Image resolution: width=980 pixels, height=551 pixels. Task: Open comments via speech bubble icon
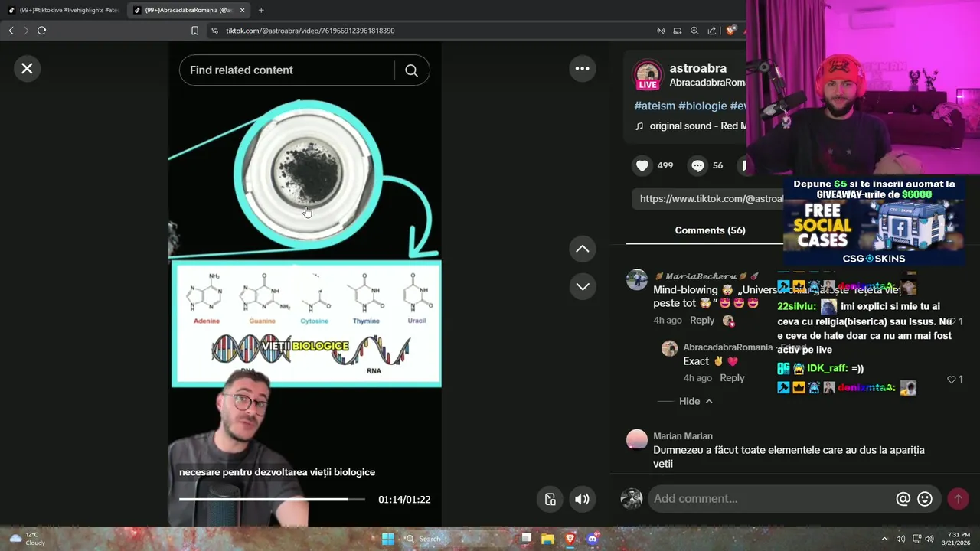pyautogui.click(x=697, y=165)
